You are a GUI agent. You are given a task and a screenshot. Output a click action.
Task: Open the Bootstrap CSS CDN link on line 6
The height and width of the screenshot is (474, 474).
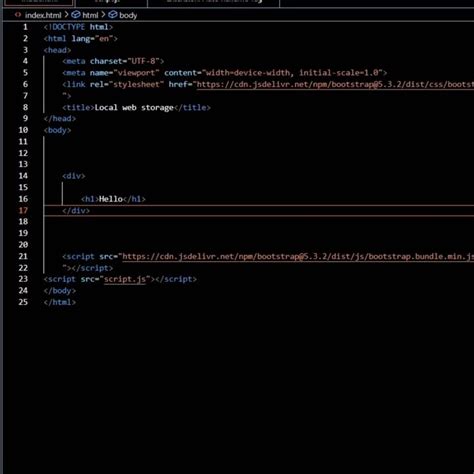point(335,84)
